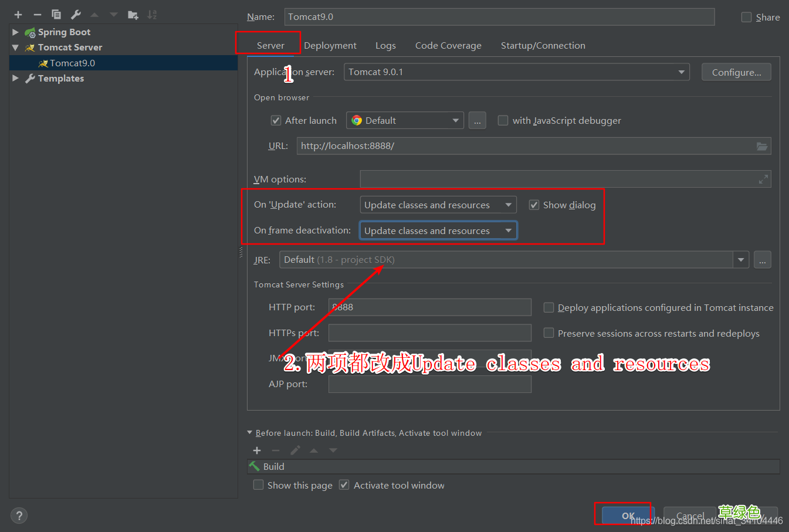
Task: Check Deploy applications configured in Tomcat instance
Action: (548, 307)
